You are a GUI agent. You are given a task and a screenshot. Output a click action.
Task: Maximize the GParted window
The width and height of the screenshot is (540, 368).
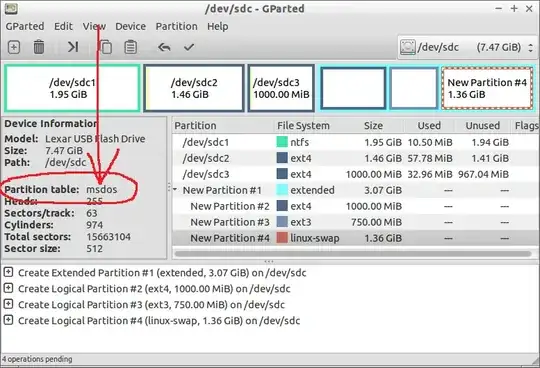pyautogui.click(x=514, y=9)
